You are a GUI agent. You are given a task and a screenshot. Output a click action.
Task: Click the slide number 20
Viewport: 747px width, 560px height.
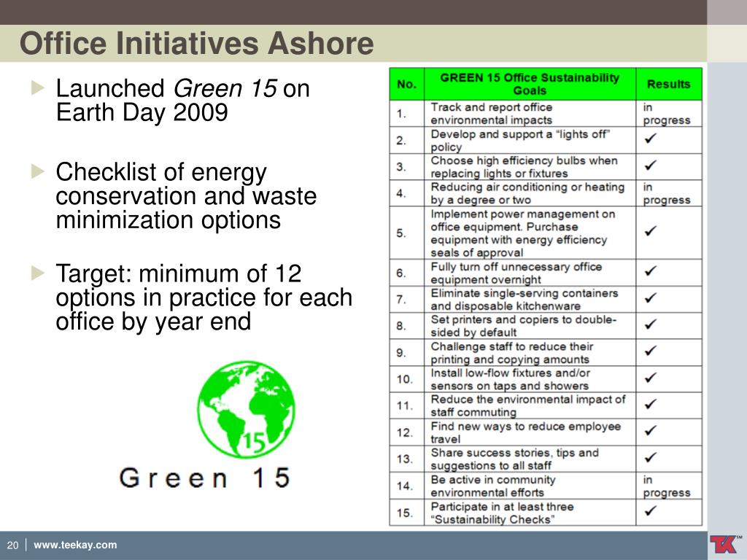point(13,545)
